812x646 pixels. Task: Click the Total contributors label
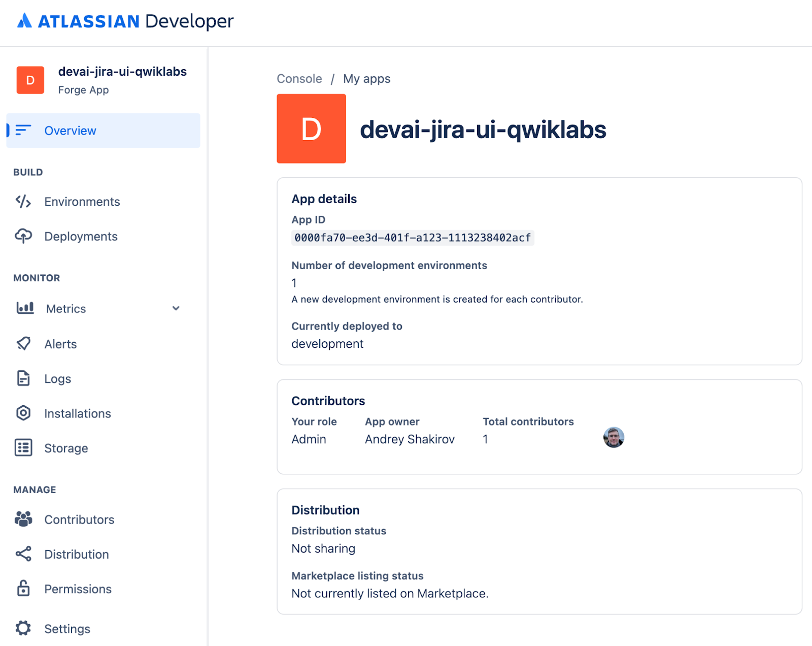(528, 422)
